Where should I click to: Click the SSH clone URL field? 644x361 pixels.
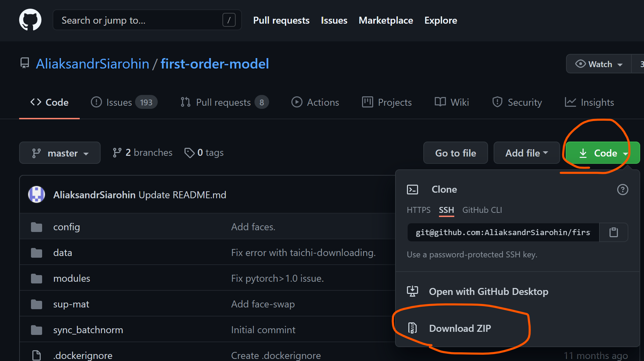503,232
